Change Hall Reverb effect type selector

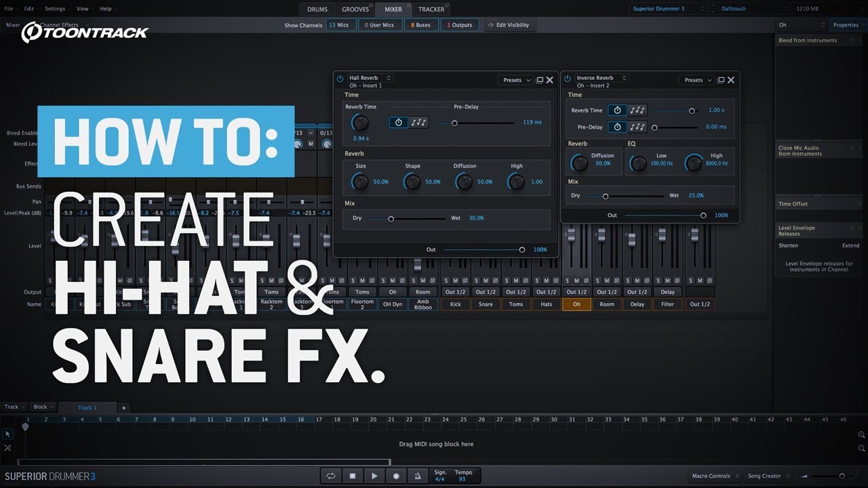(x=370, y=78)
